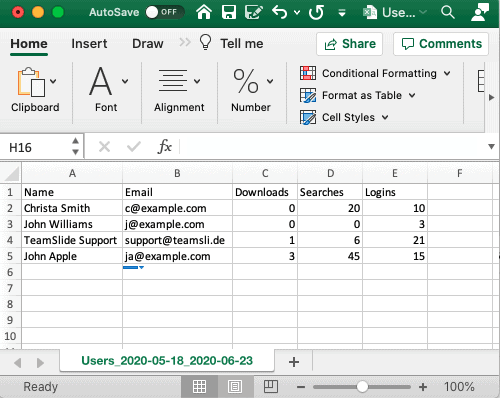Click the Downloads header cell
The height and width of the screenshot is (398, 500).
point(265,192)
